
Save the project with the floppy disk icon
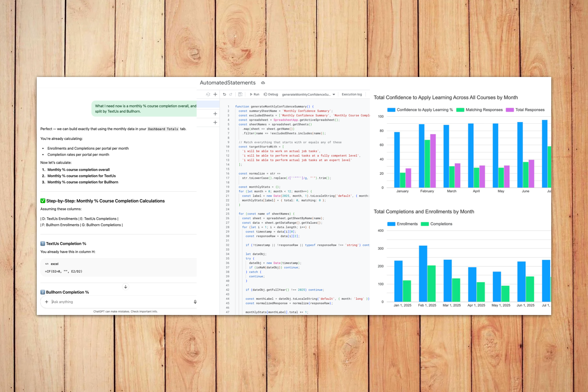(x=240, y=95)
